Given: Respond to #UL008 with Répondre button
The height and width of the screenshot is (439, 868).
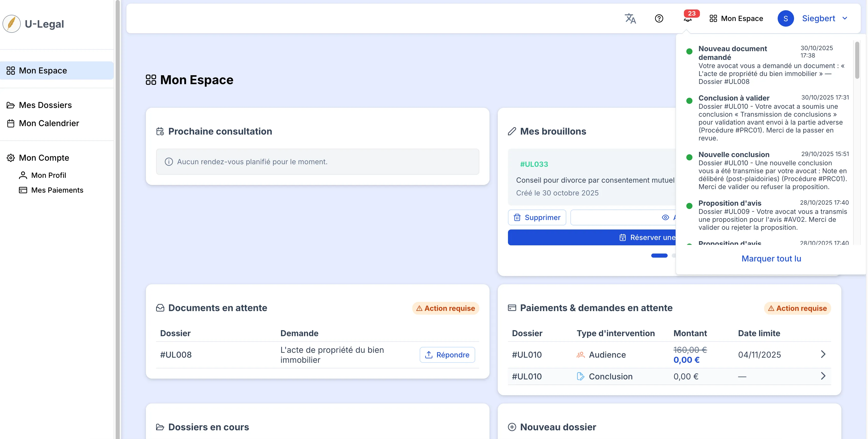Looking at the screenshot, I should (447, 355).
